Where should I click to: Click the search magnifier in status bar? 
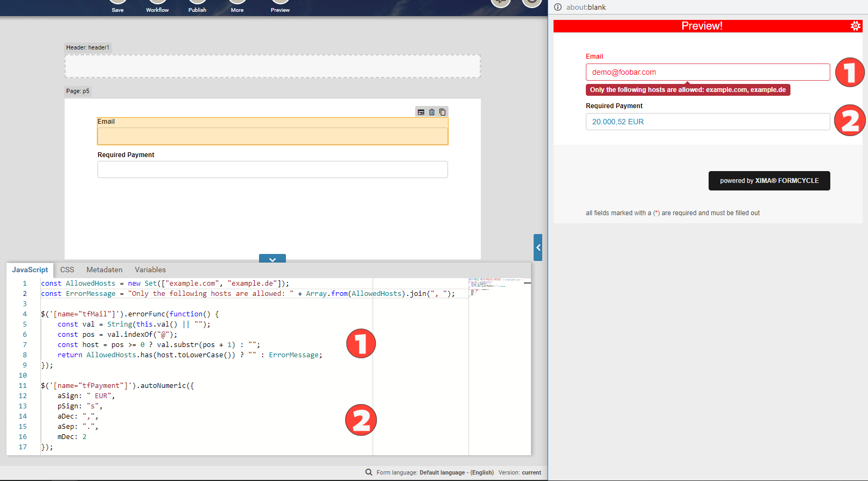[x=369, y=472]
